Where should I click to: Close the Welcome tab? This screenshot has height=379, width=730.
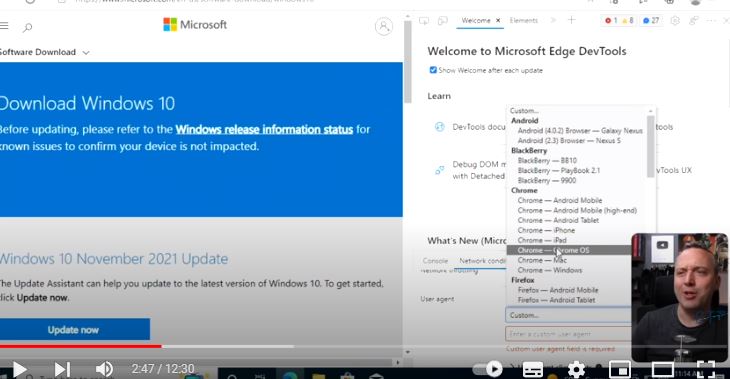pos(498,20)
